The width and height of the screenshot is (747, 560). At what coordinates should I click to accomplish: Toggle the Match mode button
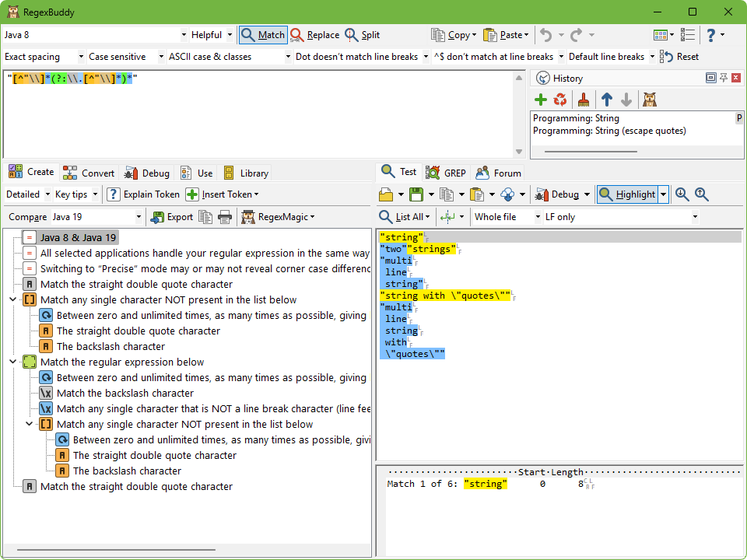click(x=263, y=35)
